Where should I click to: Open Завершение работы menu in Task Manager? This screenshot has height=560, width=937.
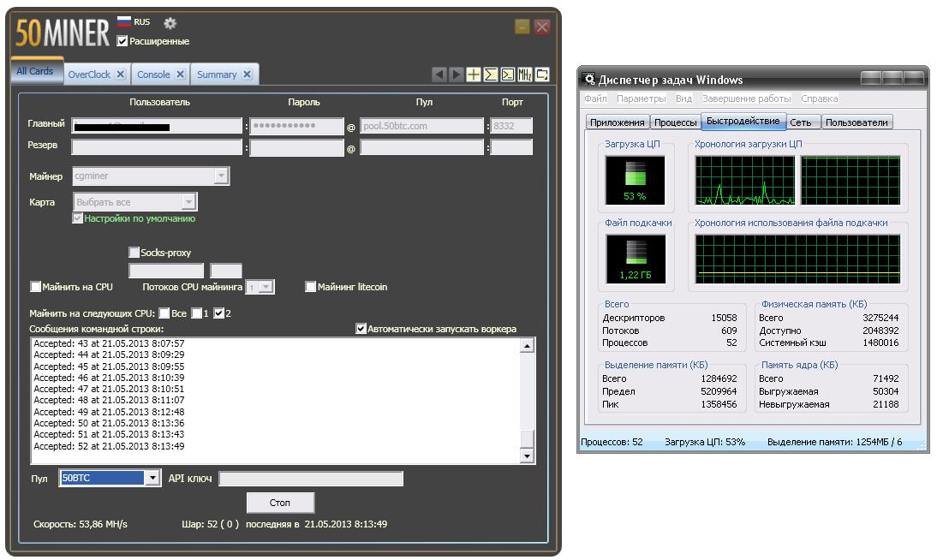pos(746,98)
